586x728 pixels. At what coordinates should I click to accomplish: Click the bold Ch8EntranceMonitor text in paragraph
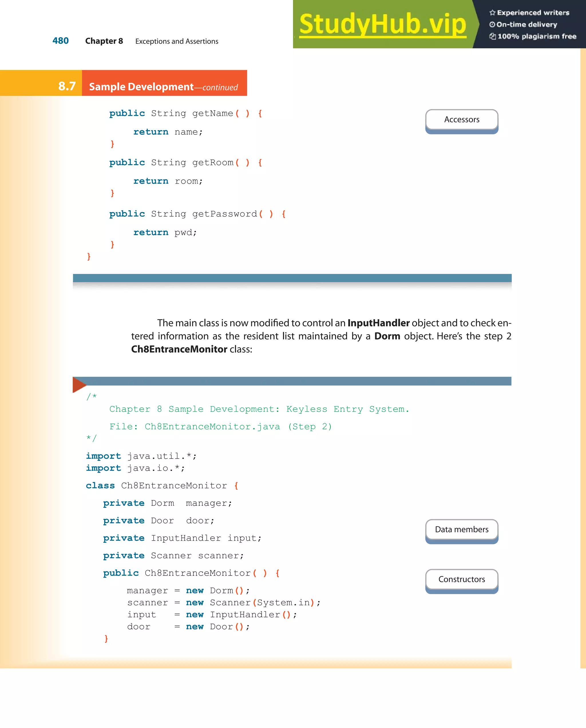point(179,349)
